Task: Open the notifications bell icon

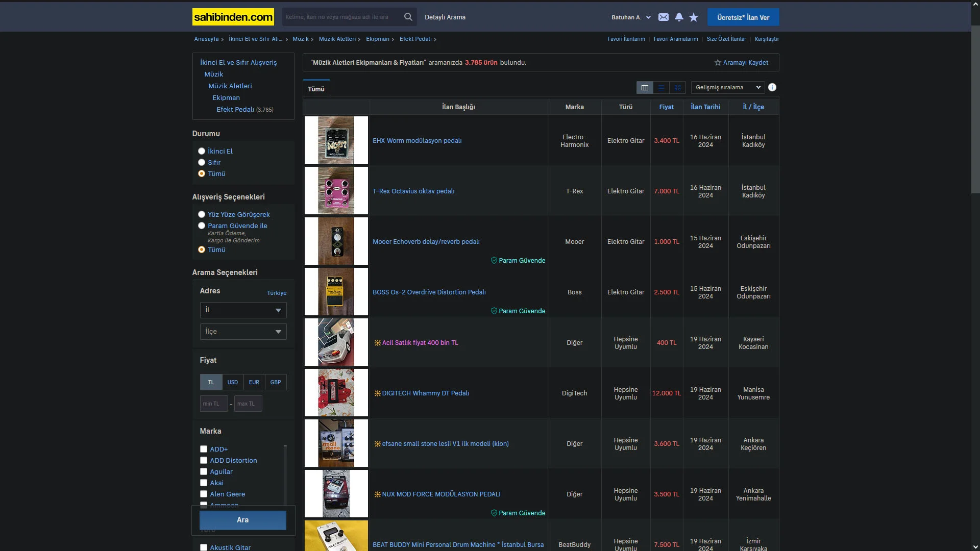Action: pos(679,17)
